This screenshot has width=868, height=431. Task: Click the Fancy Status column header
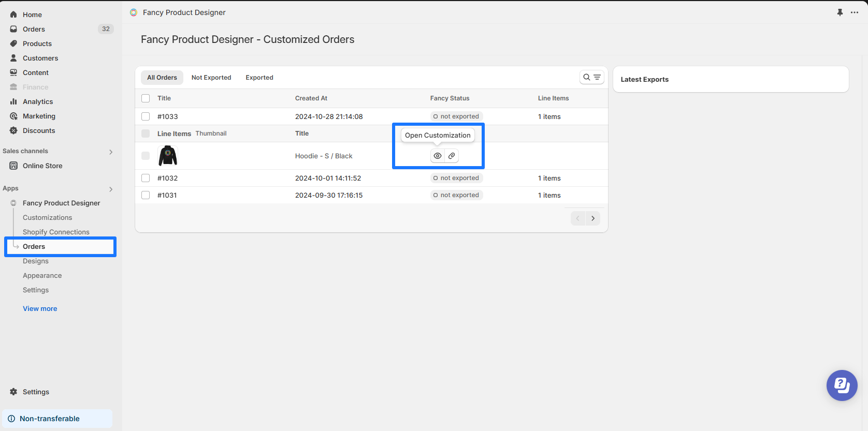[x=450, y=98]
